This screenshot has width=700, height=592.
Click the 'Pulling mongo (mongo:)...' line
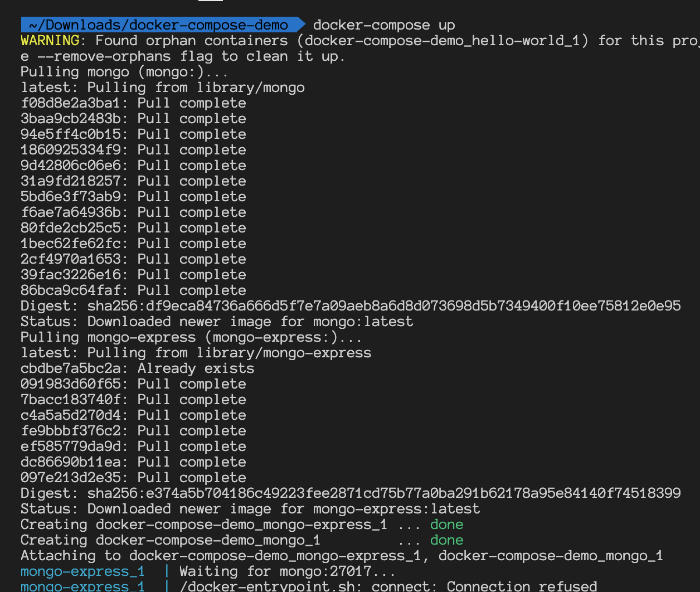coord(125,72)
